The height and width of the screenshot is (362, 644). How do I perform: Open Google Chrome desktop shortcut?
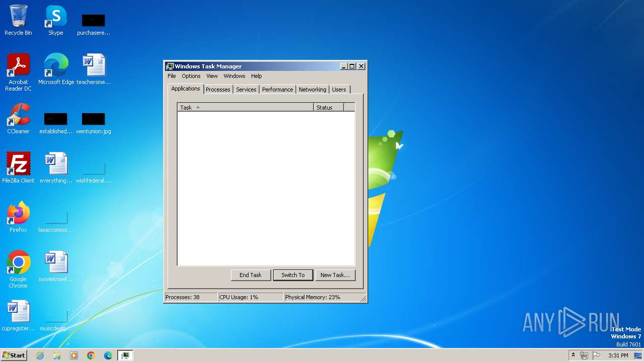(x=18, y=269)
